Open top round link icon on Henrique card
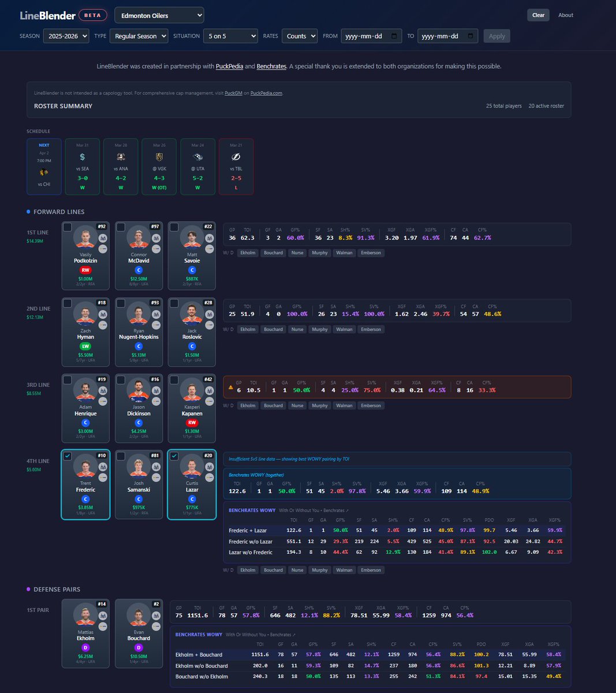The height and width of the screenshot is (693, 616). pos(103,390)
